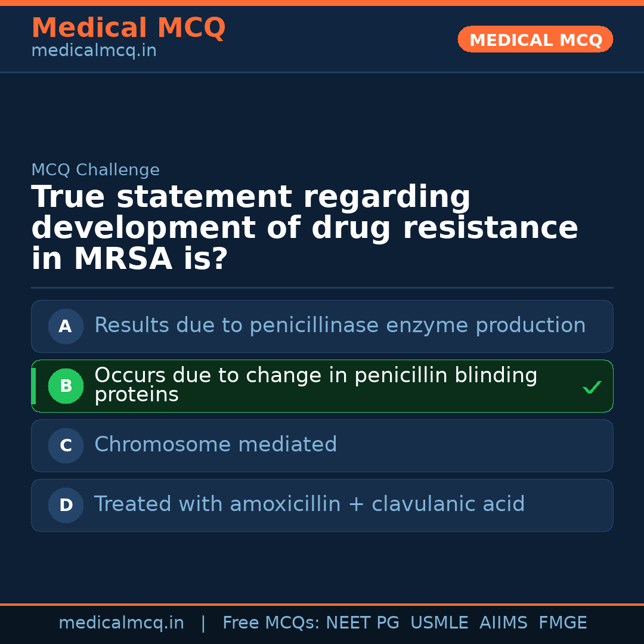This screenshot has width=644, height=644.
Task: Click the orange Medical MCQ header title
Action: pyautogui.click(x=128, y=28)
